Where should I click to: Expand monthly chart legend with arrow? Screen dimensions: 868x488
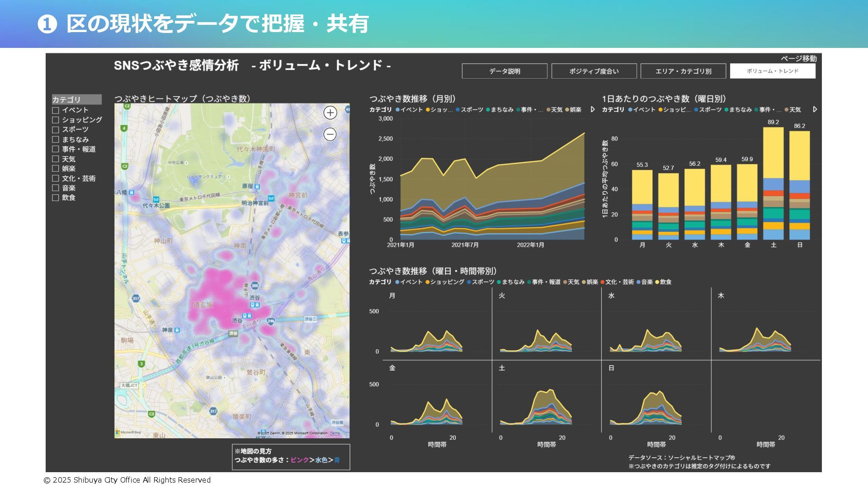(593, 109)
